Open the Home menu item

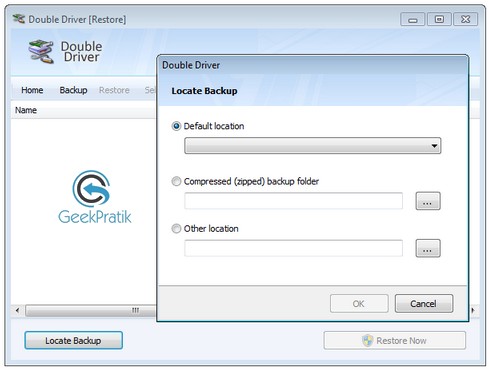click(x=32, y=90)
